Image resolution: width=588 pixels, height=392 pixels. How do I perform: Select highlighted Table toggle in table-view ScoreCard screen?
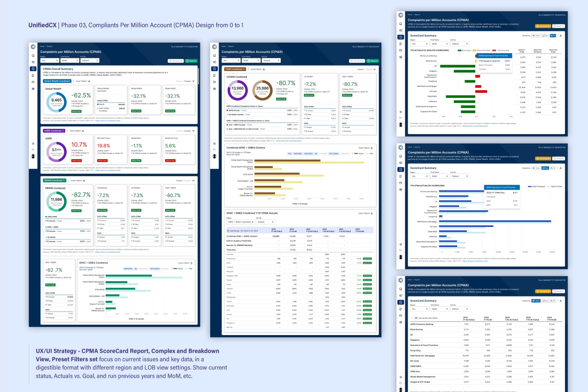[x=536, y=300]
